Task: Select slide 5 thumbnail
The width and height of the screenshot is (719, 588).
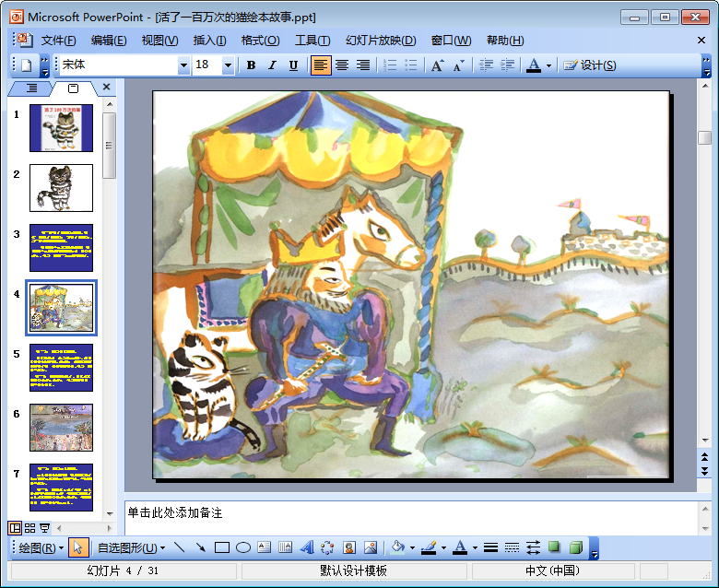Action: [61, 368]
